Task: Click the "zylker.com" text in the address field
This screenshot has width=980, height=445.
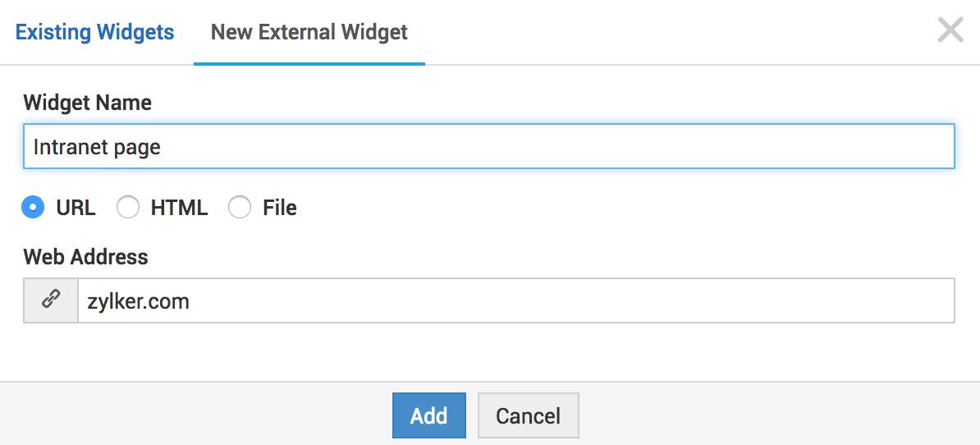Action: [139, 301]
